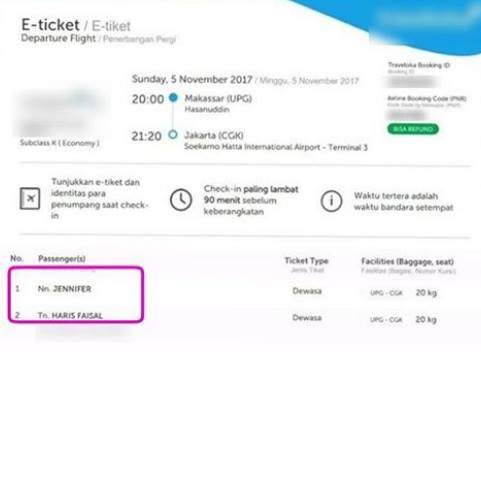Click the clock check-in icon
The image size is (481, 497).
click(x=181, y=200)
